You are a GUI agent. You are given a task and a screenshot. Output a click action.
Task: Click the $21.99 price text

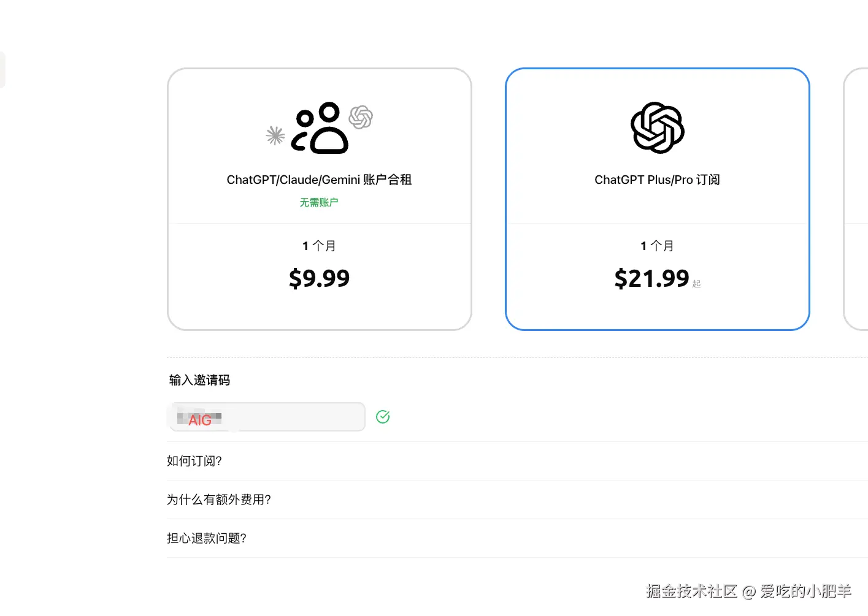[652, 278]
